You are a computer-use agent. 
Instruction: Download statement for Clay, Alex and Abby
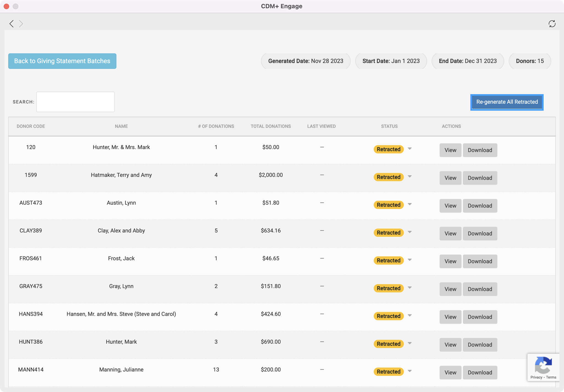point(480,233)
